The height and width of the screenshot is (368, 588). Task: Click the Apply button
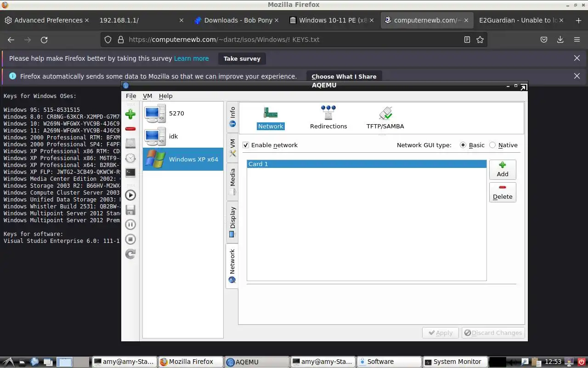[441, 333]
